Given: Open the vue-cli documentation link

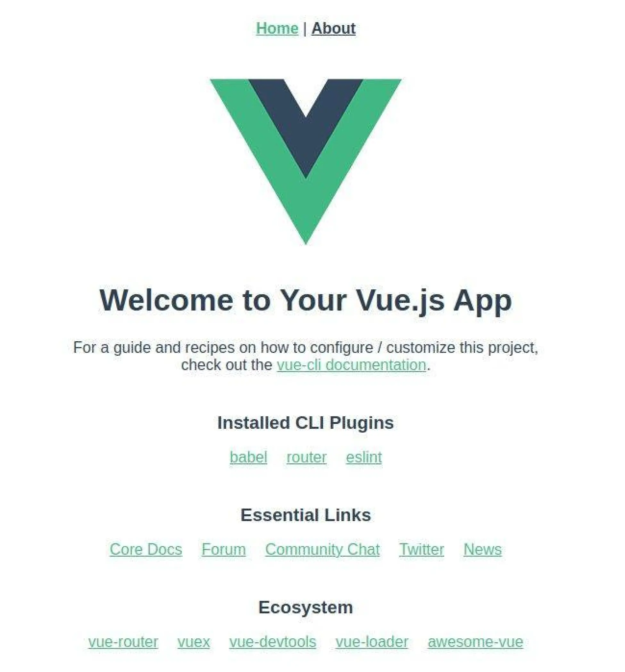Looking at the screenshot, I should [x=351, y=364].
